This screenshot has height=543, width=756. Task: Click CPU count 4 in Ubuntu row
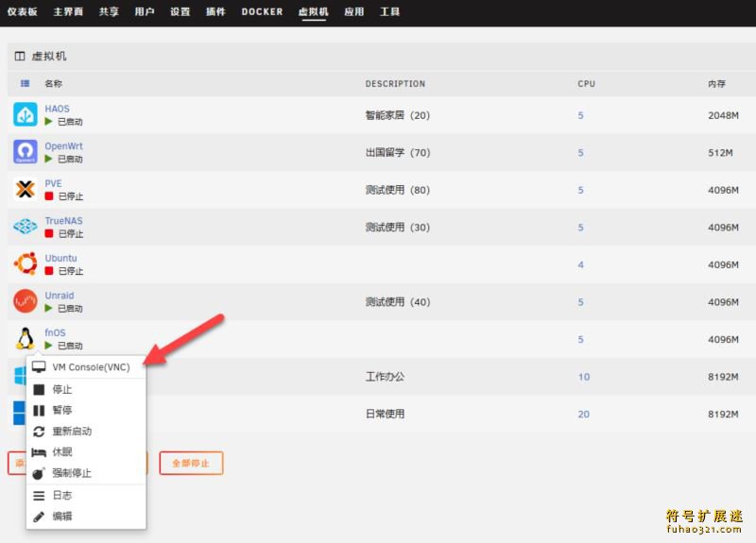[x=580, y=264]
